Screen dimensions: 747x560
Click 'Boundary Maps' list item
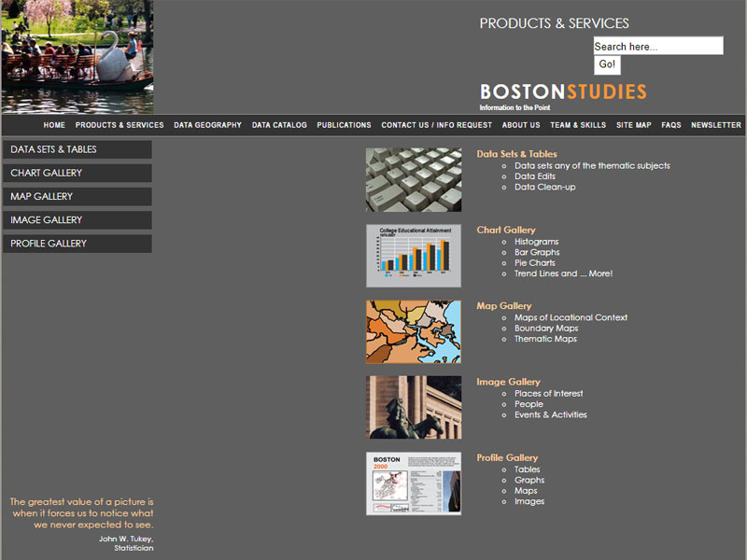coord(546,329)
